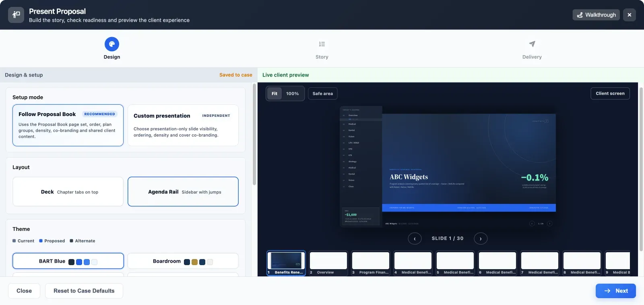Close the Present Proposal dialog with X
Screen dimensions: 644x305
point(630,15)
